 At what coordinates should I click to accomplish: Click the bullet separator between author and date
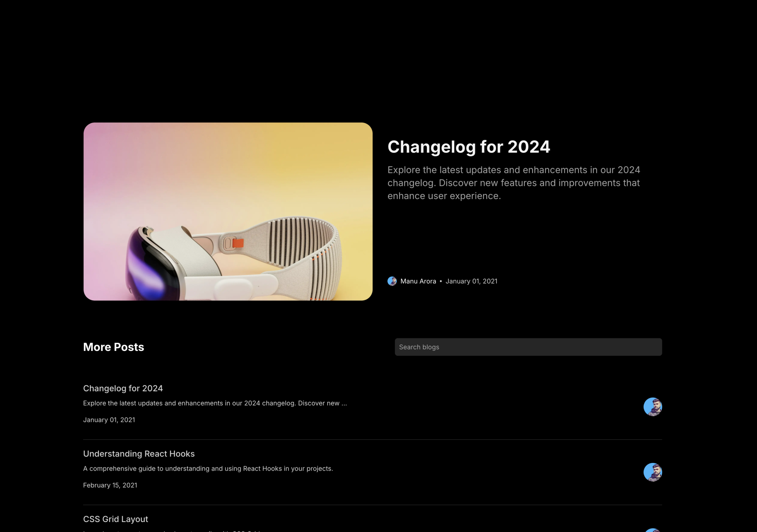pos(441,281)
